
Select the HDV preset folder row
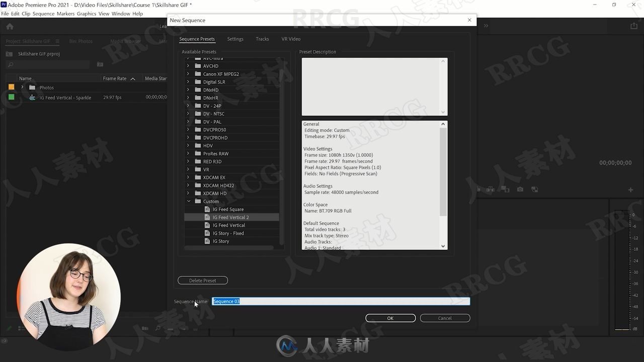pos(231,146)
